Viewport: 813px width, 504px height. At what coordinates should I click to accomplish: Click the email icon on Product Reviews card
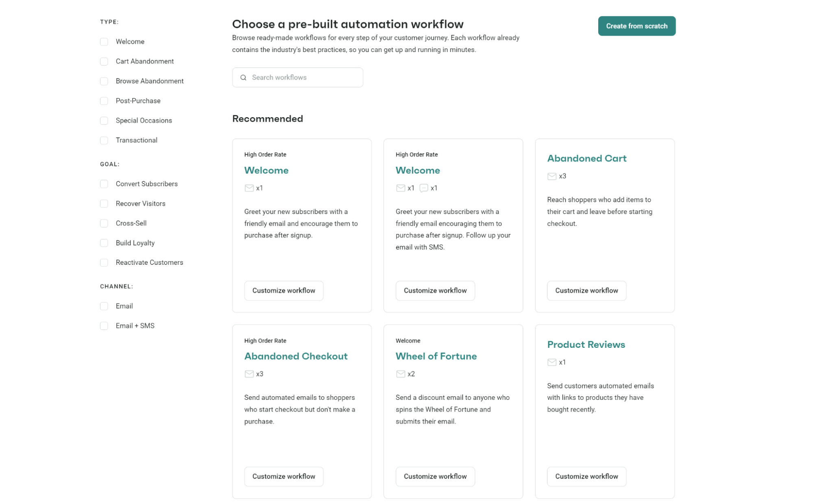551,362
